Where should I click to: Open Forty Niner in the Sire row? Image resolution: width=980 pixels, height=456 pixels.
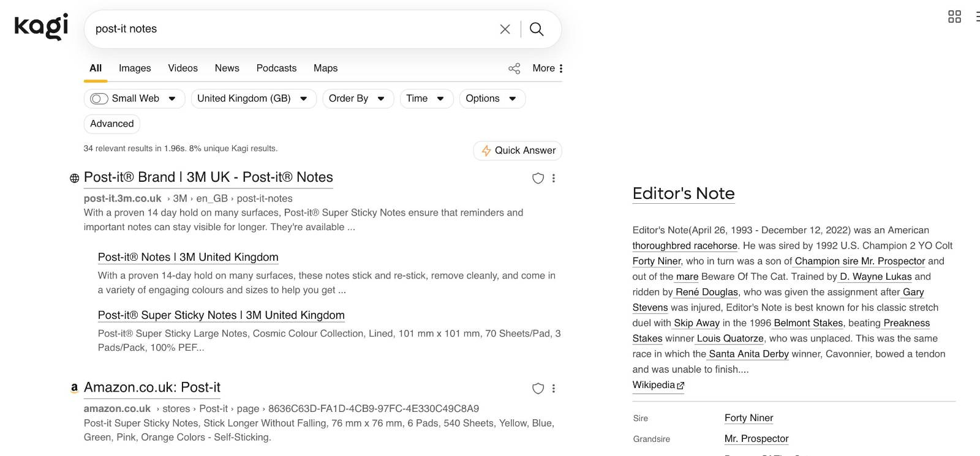point(748,418)
